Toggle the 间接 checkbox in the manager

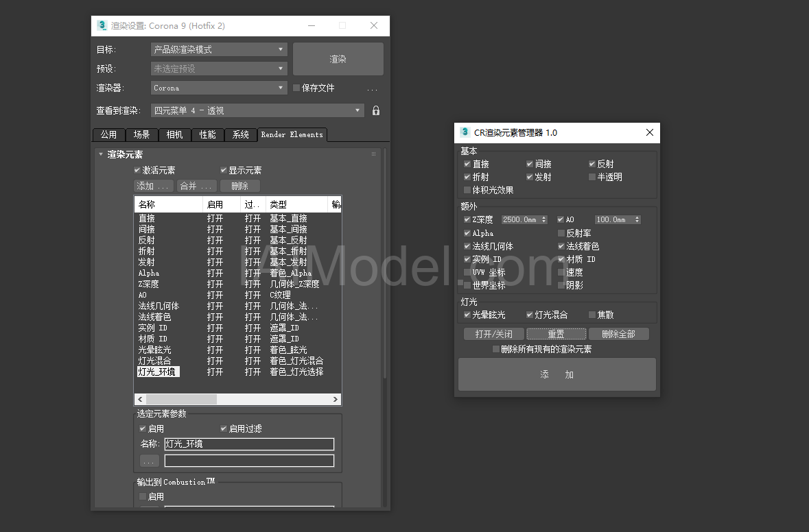point(530,164)
